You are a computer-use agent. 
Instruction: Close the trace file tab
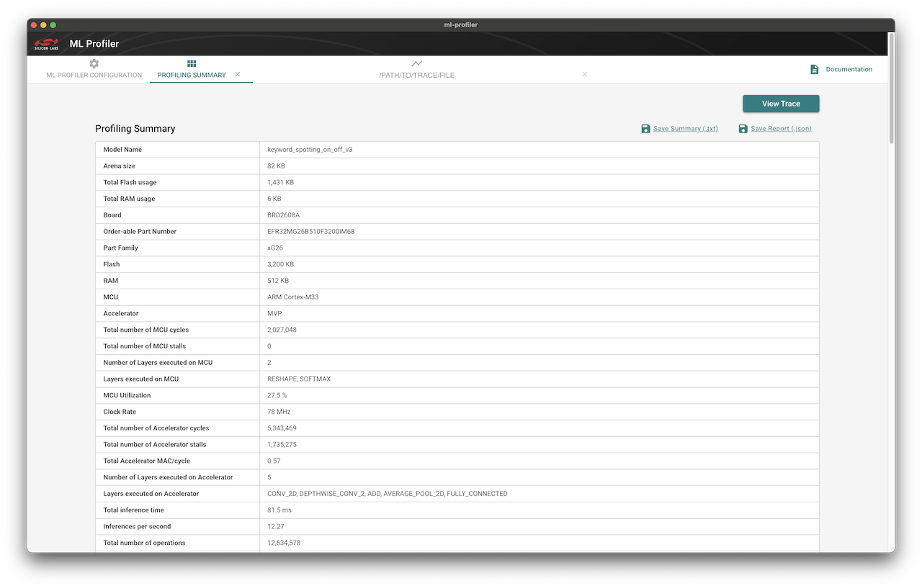(x=584, y=74)
